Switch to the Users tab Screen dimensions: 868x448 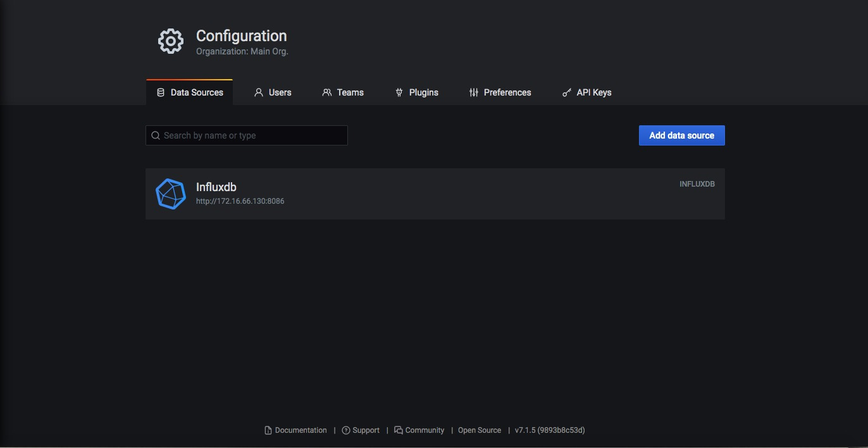tap(273, 92)
